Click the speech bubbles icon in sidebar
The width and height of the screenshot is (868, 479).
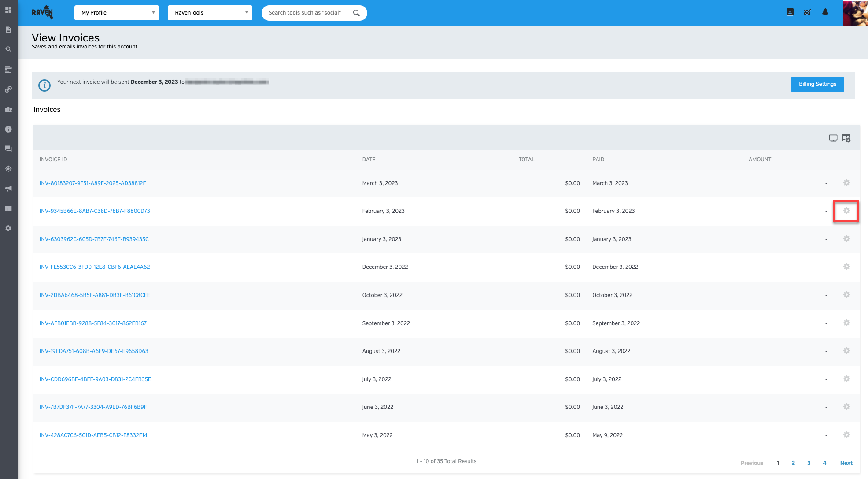pyautogui.click(x=8, y=149)
